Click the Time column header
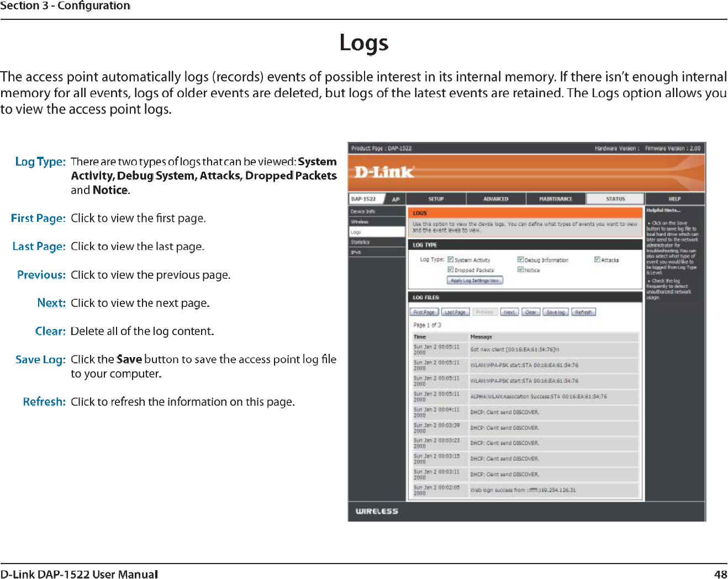Screen dimensions: 728x579 pyautogui.click(x=420, y=337)
